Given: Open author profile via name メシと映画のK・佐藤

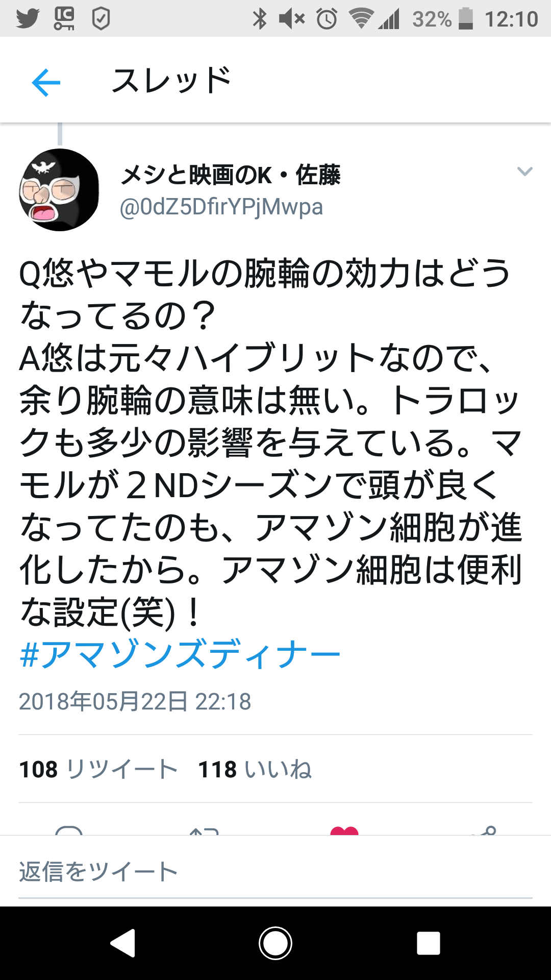Looking at the screenshot, I should (x=230, y=175).
